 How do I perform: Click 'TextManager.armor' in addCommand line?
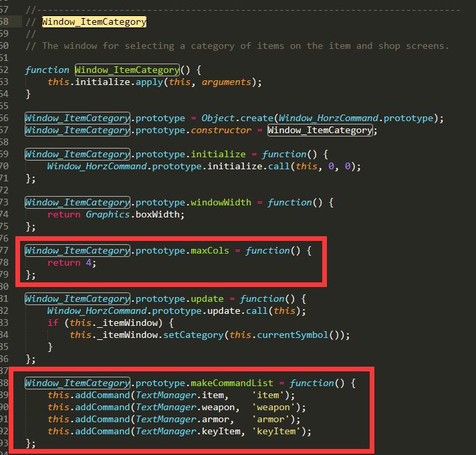tap(183, 420)
